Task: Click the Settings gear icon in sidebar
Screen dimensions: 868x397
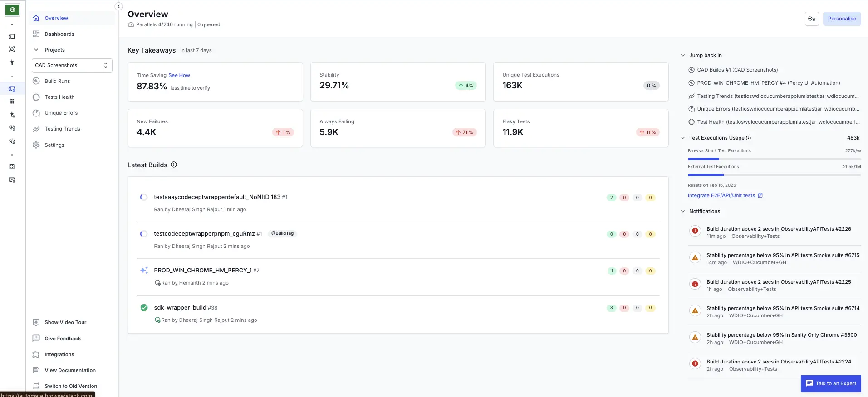Action: point(36,145)
